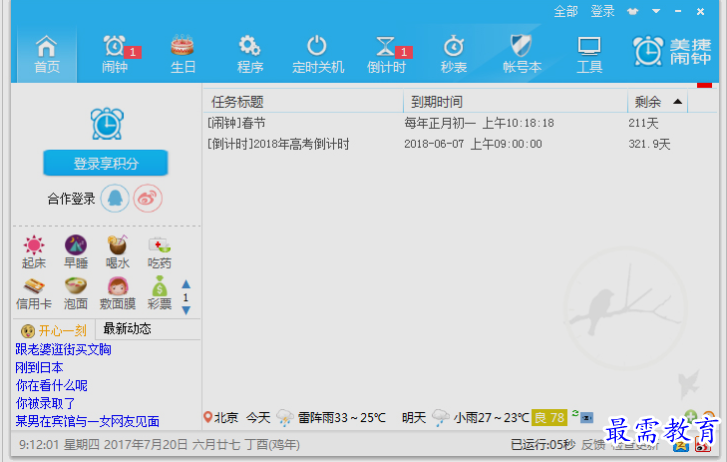Add a 敷面膜 face mask timer
Screen dimensions: 727x462
[x=117, y=293]
